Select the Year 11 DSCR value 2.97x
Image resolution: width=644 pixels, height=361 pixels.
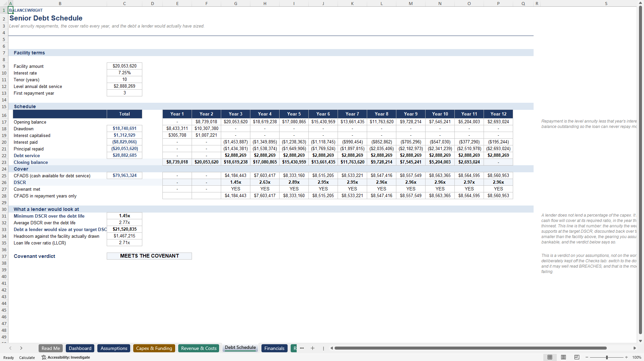pyautogui.click(x=469, y=182)
